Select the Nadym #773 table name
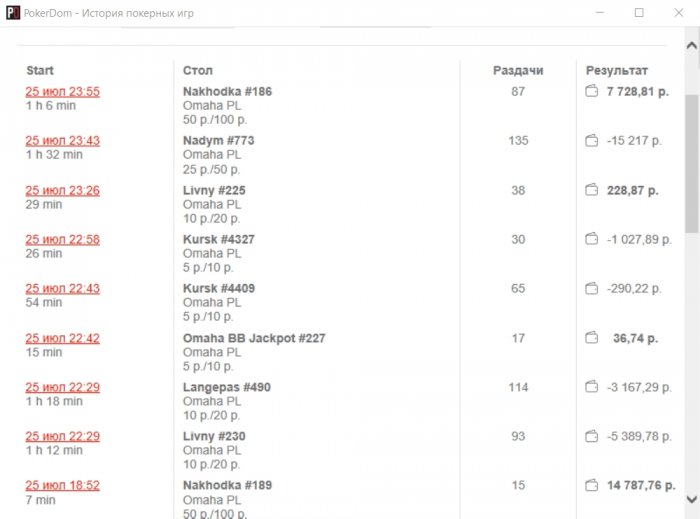The width and height of the screenshot is (700, 519). [x=218, y=141]
